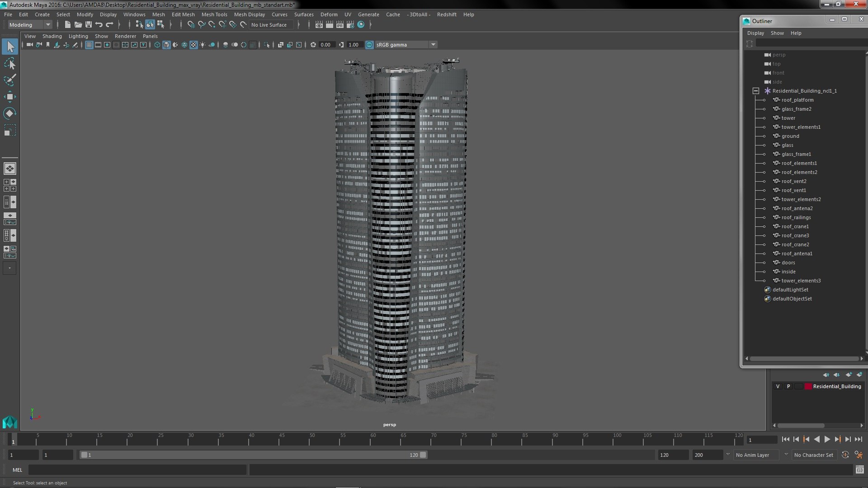The height and width of the screenshot is (488, 868).
Task: Toggle layer playback P box
Action: pyautogui.click(x=788, y=386)
